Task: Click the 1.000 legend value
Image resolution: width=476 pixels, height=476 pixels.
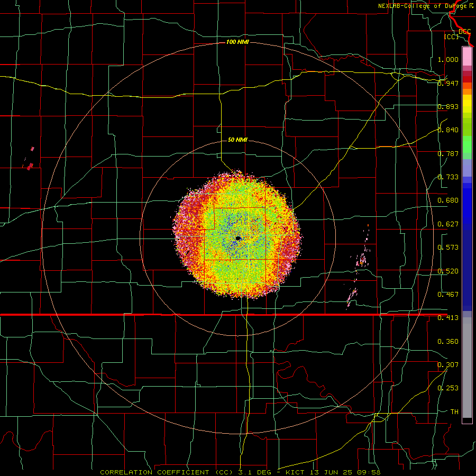Action: (x=448, y=59)
